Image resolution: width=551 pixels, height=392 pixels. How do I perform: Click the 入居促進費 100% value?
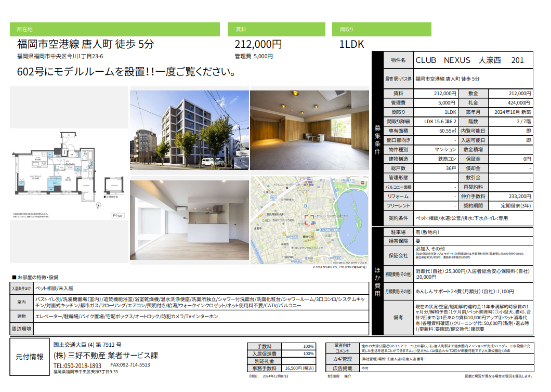point(309,354)
